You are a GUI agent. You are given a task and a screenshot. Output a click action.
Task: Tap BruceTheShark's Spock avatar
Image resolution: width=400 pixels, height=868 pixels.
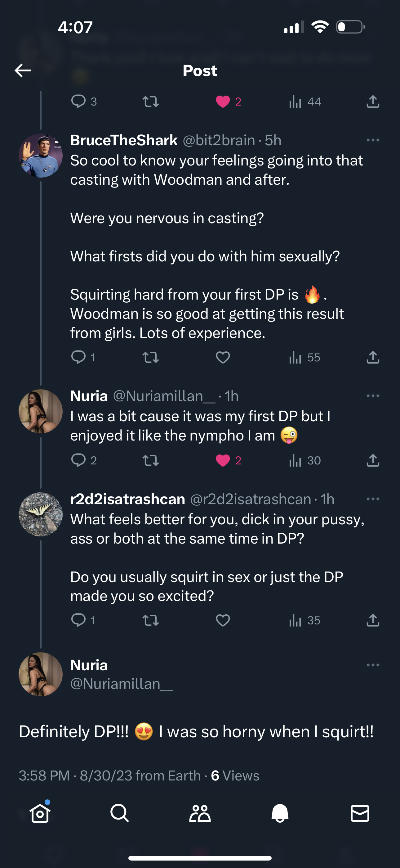40,155
